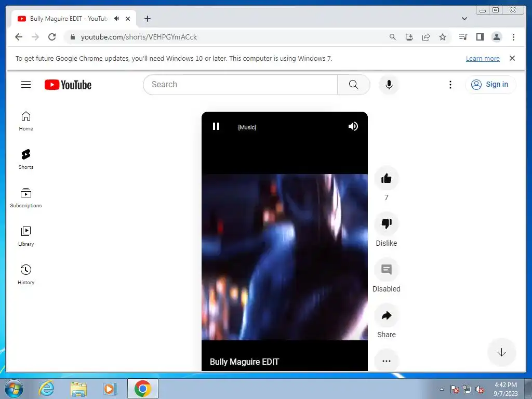Launch Internet Explorer from taskbar
This screenshot has height=399, width=532.
pos(46,389)
